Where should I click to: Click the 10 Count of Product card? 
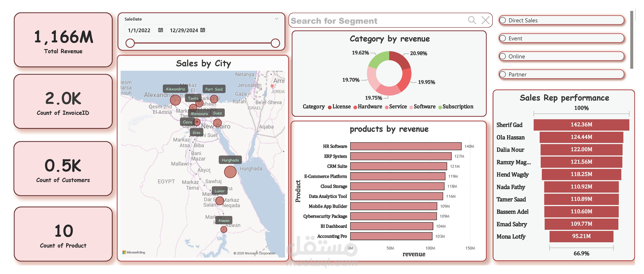(x=63, y=234)
